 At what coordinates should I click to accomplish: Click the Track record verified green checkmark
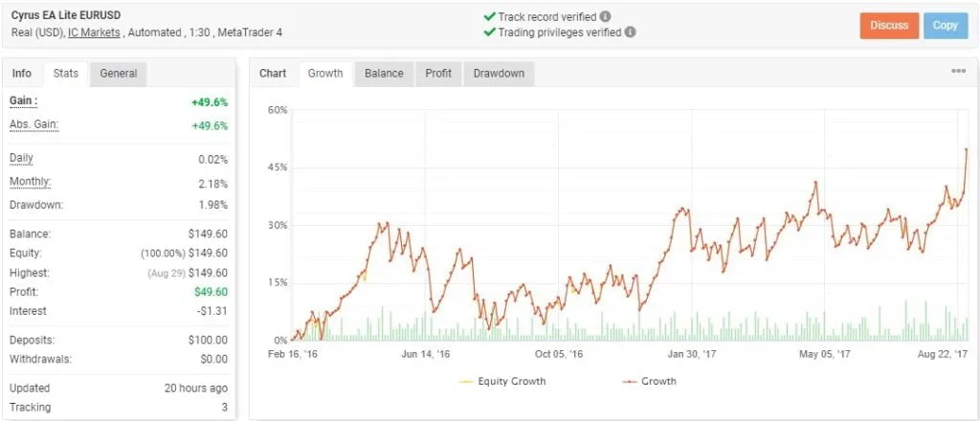(490, 16)
